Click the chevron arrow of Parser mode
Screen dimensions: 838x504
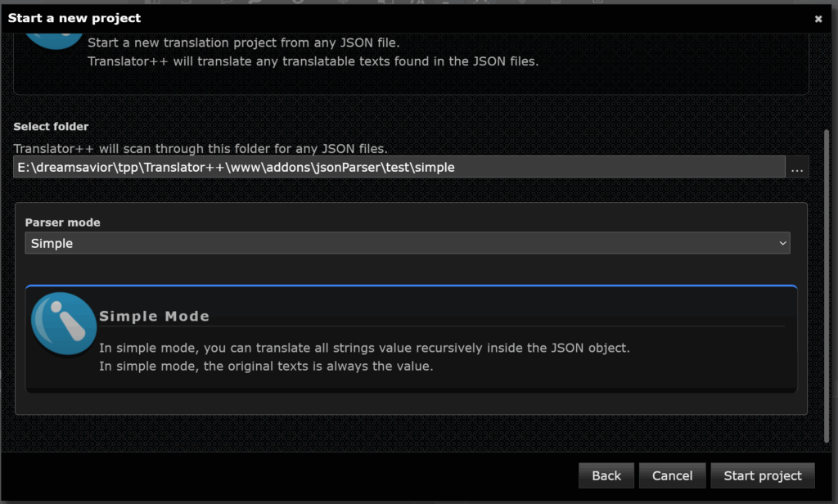[x=782, y=243]
